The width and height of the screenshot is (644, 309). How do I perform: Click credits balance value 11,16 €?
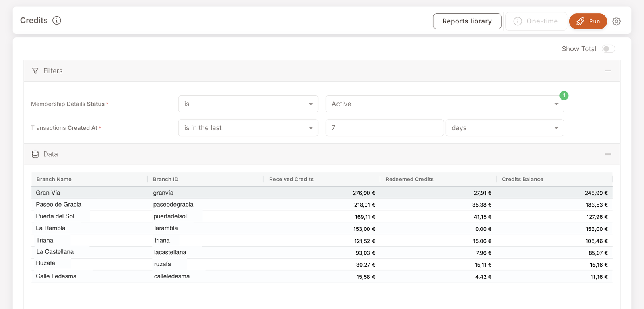pos(599,277)
